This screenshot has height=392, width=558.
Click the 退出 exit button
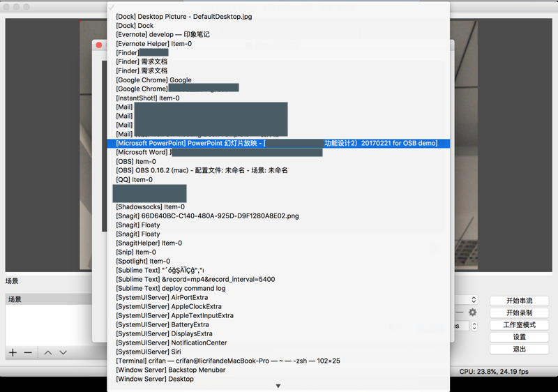(519, 349)
